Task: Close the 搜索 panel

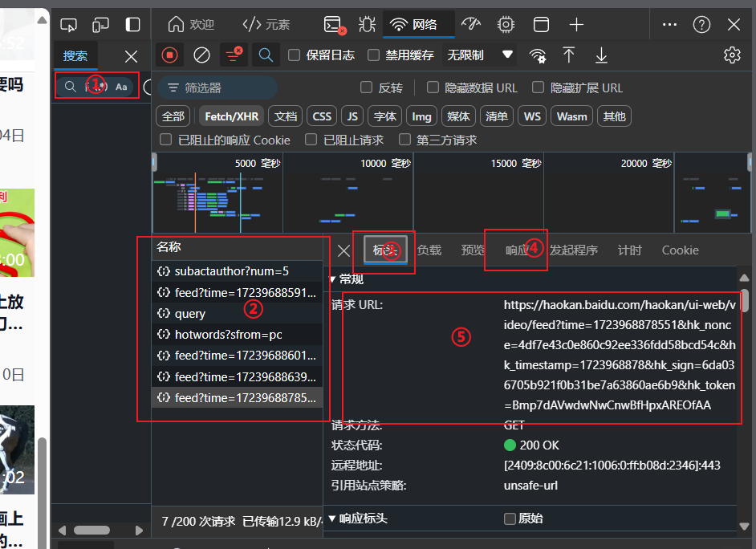Action: (131, 56)
